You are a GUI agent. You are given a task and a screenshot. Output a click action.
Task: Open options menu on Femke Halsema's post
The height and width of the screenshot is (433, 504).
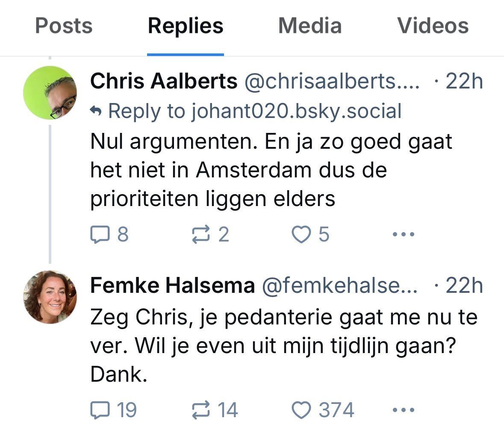point(402,410)
